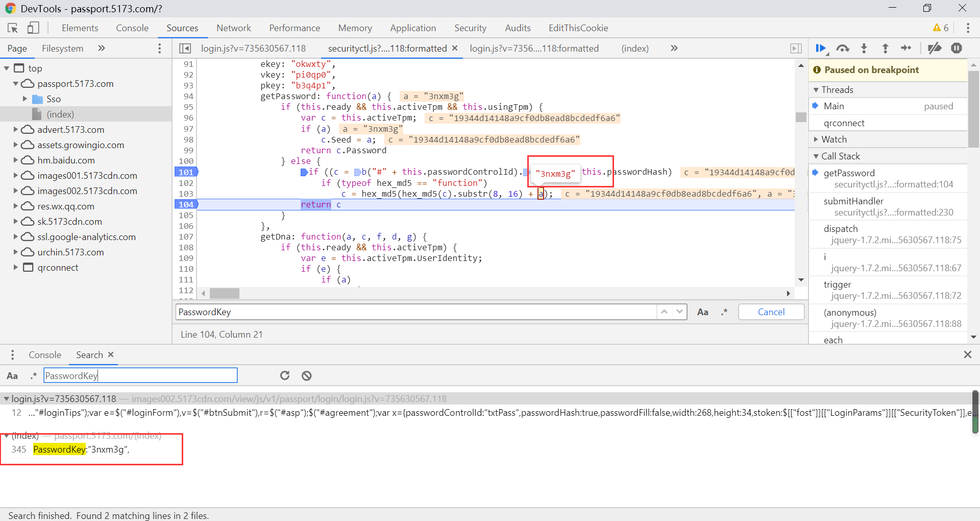
Task: Toggle pause on exceptions
Action: coord(957,48)
